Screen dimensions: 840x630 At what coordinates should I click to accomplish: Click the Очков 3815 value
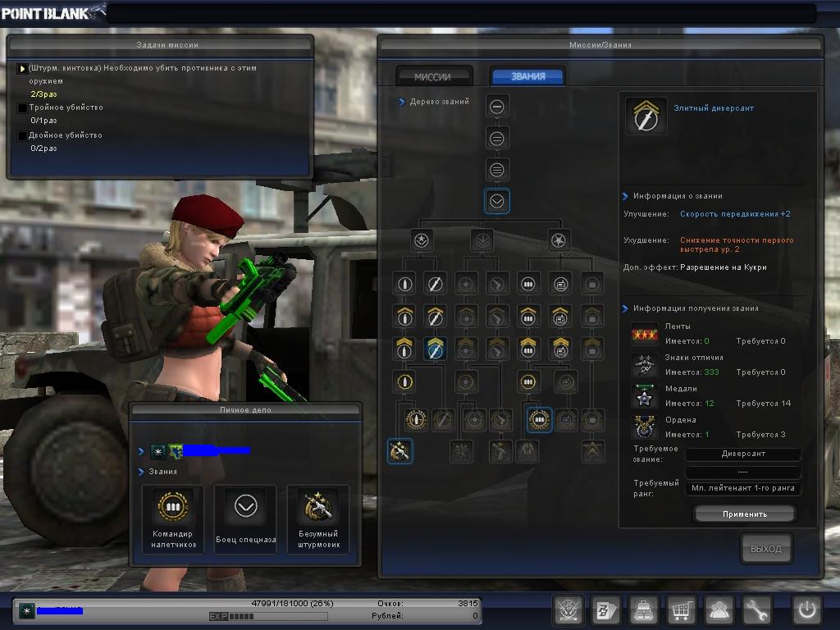[468, 603]
